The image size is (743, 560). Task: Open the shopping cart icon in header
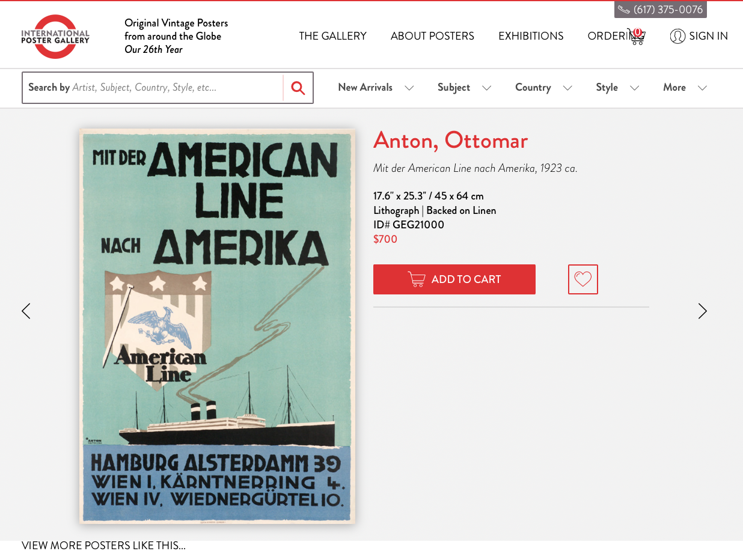pyautogui.click(x=636, y=37)
